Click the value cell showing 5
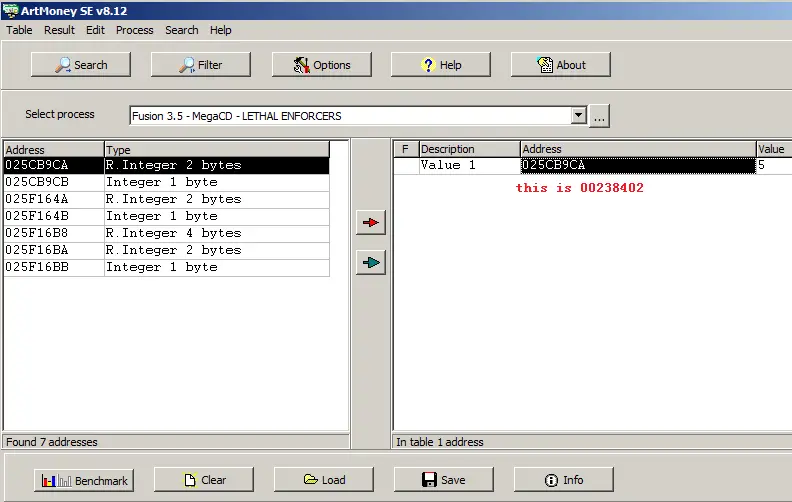Viewport: 792px width, 502px height. pos(774,165)
